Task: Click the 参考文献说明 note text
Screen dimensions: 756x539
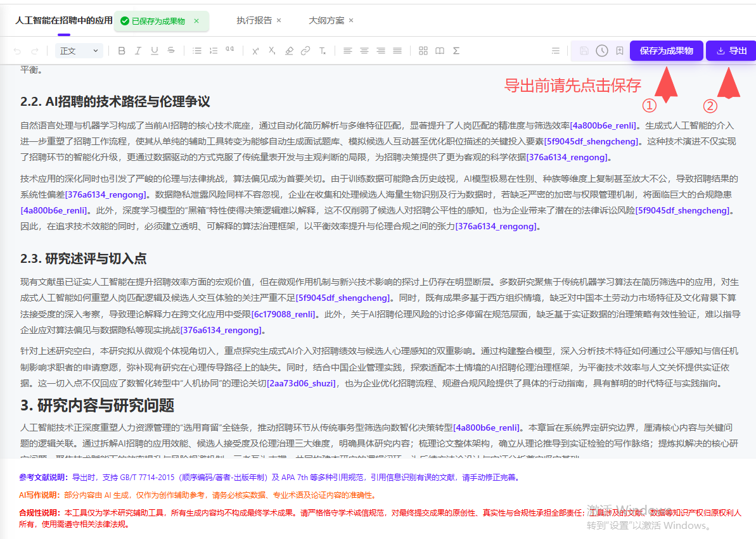Action: [270, 478]
